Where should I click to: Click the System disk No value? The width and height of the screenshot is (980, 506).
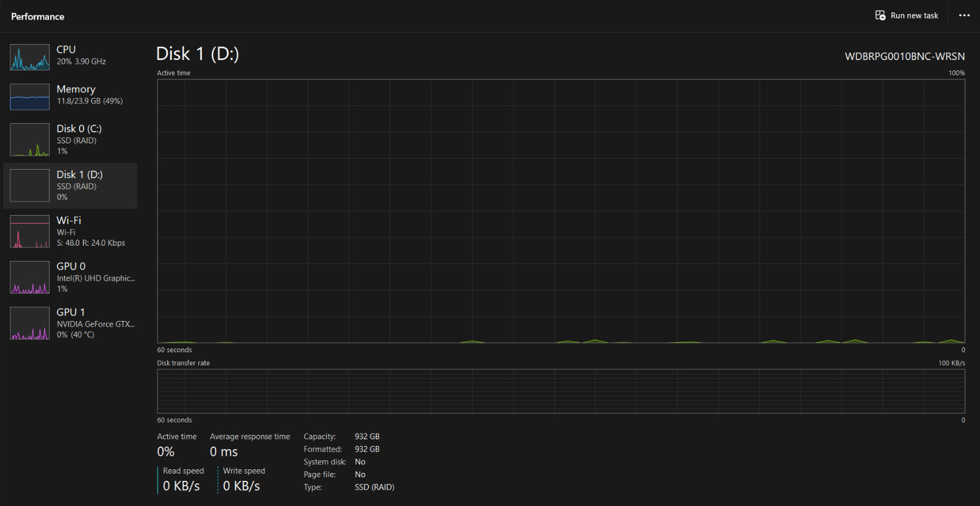pyautogui.click(x=360, y=462)
